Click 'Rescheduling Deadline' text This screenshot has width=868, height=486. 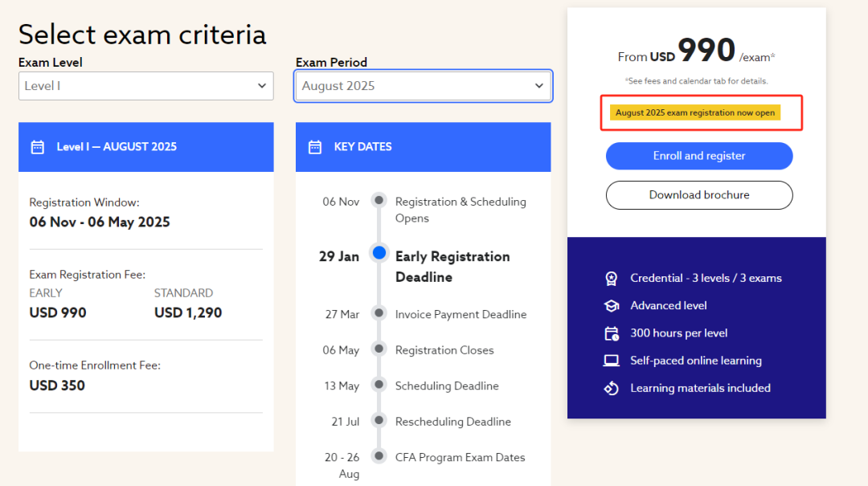coord(452,422)
